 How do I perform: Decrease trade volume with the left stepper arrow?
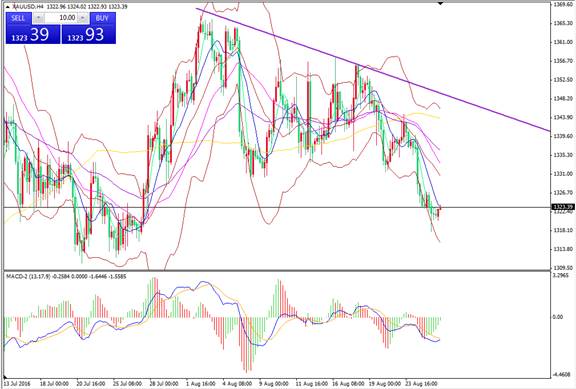39,18
